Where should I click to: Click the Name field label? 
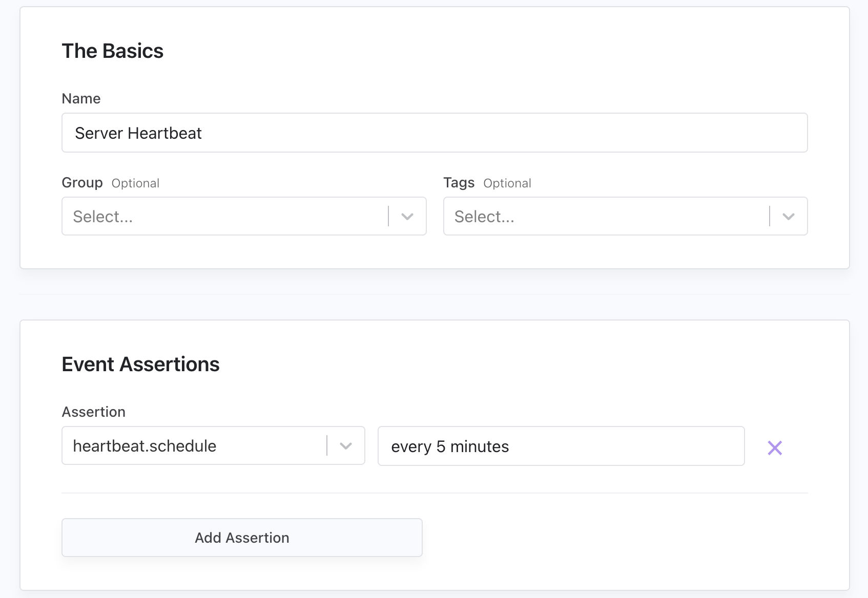81,98
